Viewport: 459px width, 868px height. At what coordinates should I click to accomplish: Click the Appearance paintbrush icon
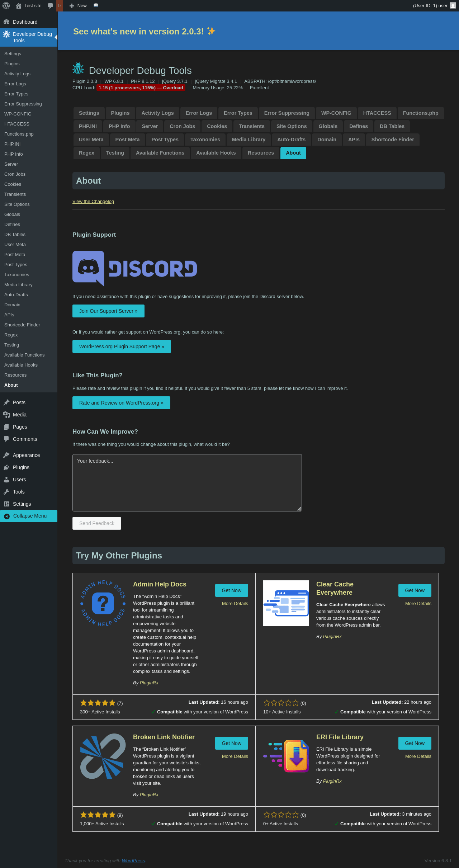point(6,455)
